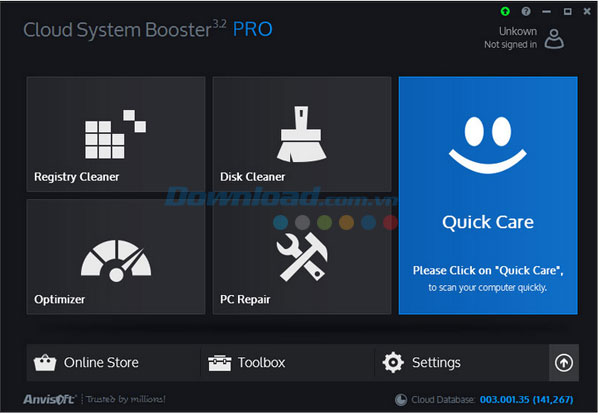Click the Cloud System Booster PRO title
This screenshot has width=600, height=415.
148,29
